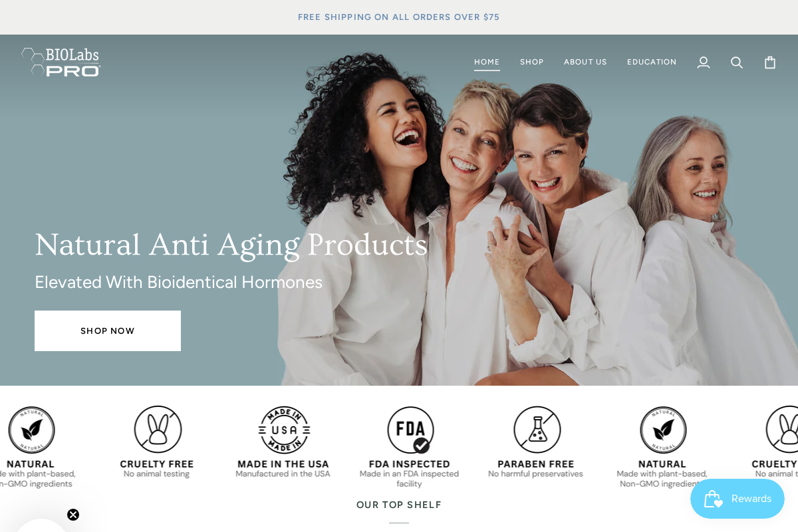Click the Our Top Shelf heading
Viewport: 798px width, 532px height.
(x=399, y=505)
